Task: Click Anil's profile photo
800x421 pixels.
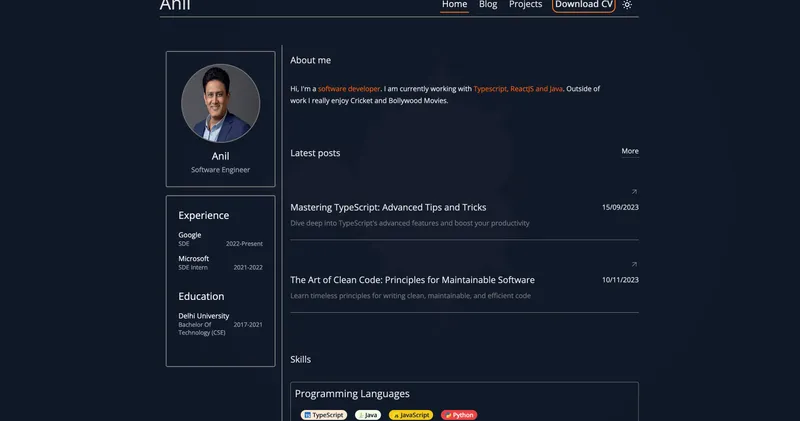Action: (x=220, y=104)
